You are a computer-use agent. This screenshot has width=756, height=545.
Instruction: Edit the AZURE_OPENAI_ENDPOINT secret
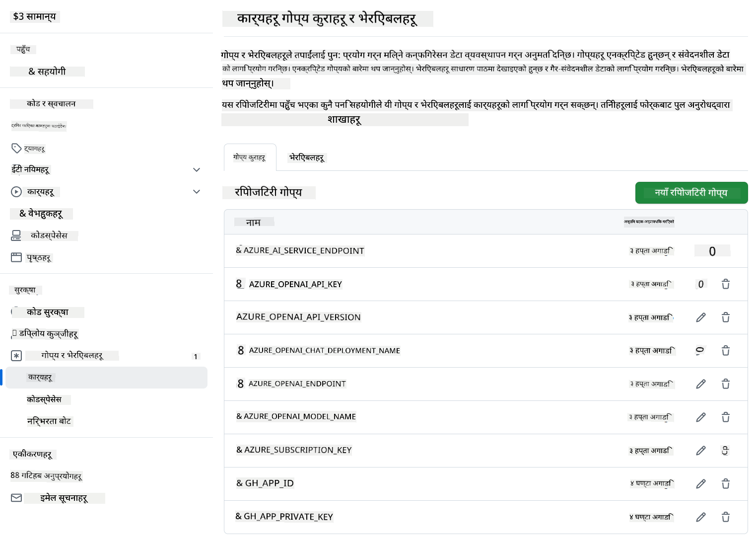(701, 384)
